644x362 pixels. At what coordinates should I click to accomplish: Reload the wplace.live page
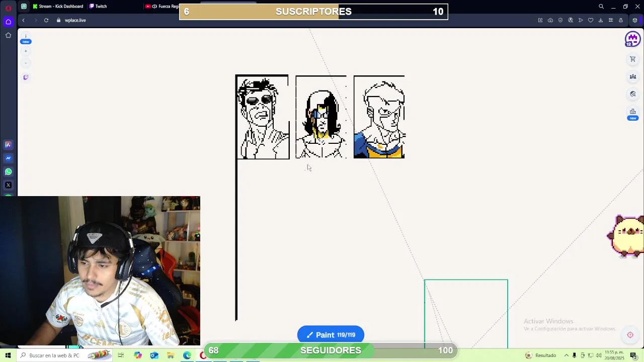tap(46, 20)
